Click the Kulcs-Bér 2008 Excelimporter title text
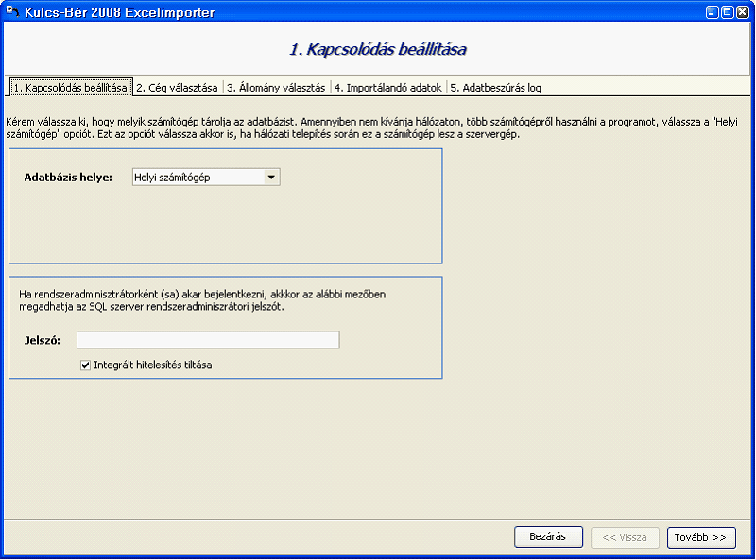Screen dimensions: 756x560 click(x=120, y=12)
